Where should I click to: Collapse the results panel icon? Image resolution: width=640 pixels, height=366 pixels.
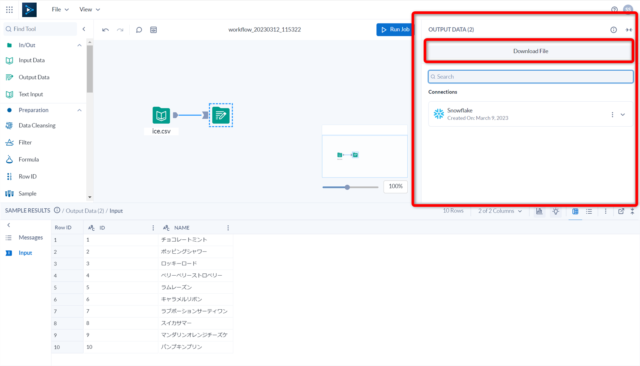tap(632, 211)
